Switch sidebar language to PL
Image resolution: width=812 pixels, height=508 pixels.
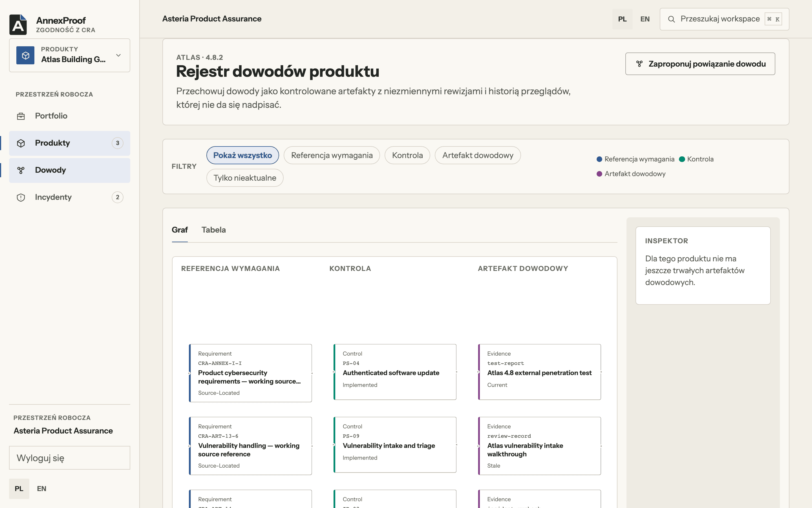point(19,489)
